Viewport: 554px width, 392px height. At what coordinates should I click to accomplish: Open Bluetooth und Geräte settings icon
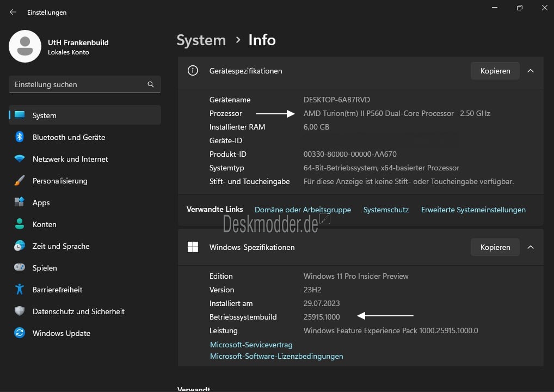[20, 137]
